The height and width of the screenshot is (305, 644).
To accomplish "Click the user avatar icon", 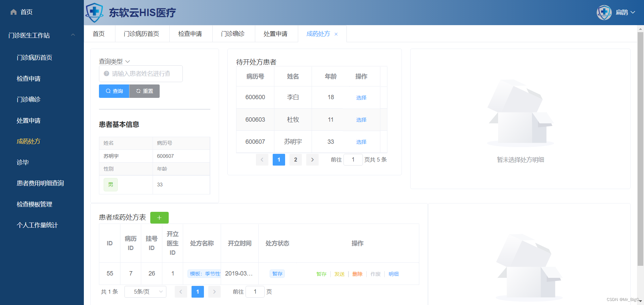I will 604,12.
